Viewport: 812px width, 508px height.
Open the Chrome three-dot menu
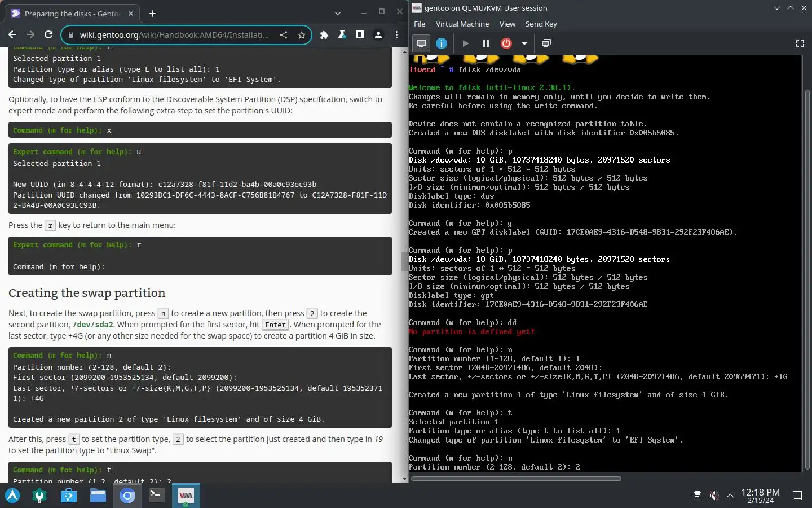click(x=397, y=35)
